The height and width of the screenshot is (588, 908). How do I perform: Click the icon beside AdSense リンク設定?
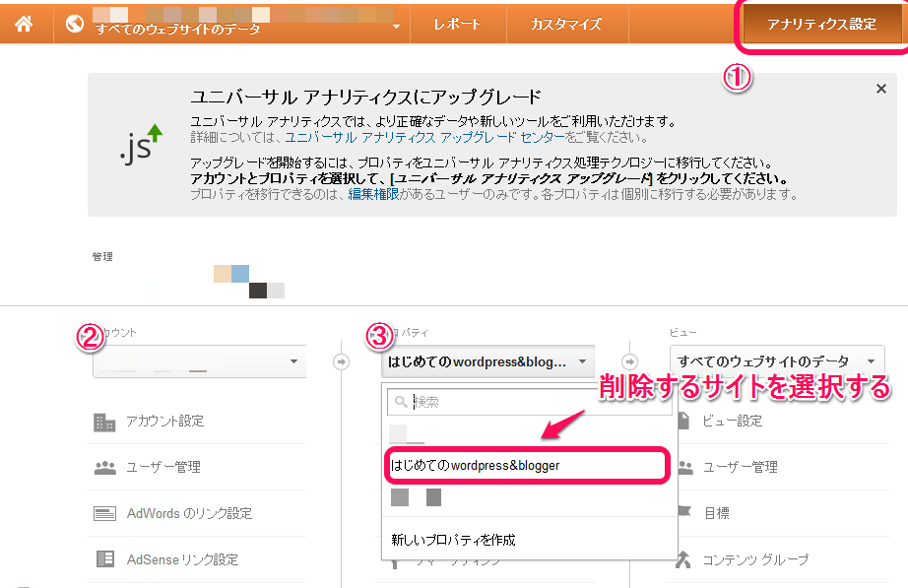[x=104, y=559]
